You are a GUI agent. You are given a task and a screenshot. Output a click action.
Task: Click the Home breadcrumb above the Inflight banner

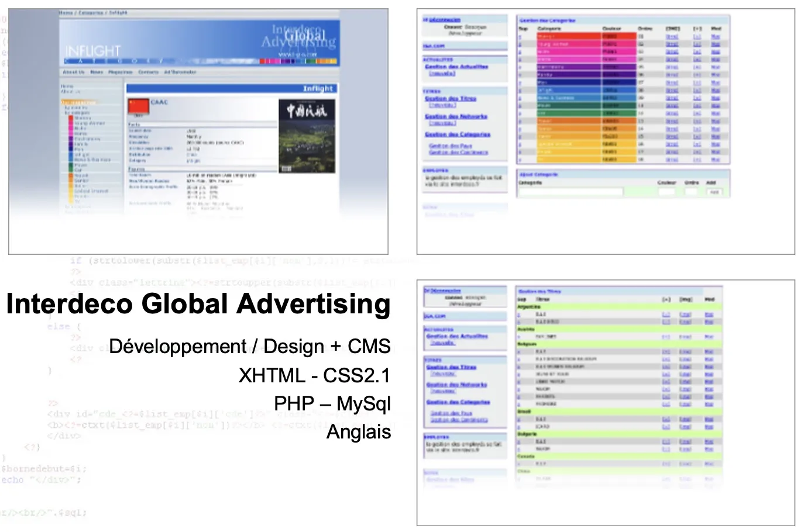(x=65, y=12)
